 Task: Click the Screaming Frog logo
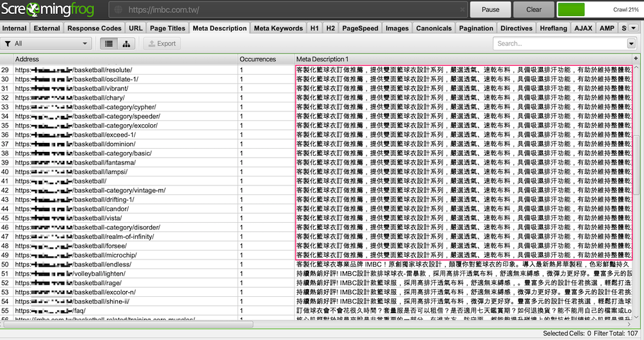pyautogui.click(x=48, y=10)
